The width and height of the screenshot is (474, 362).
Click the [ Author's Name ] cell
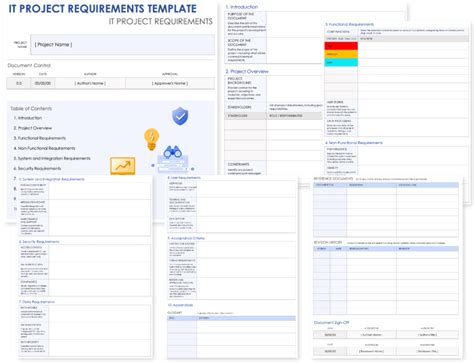(90, 83)
